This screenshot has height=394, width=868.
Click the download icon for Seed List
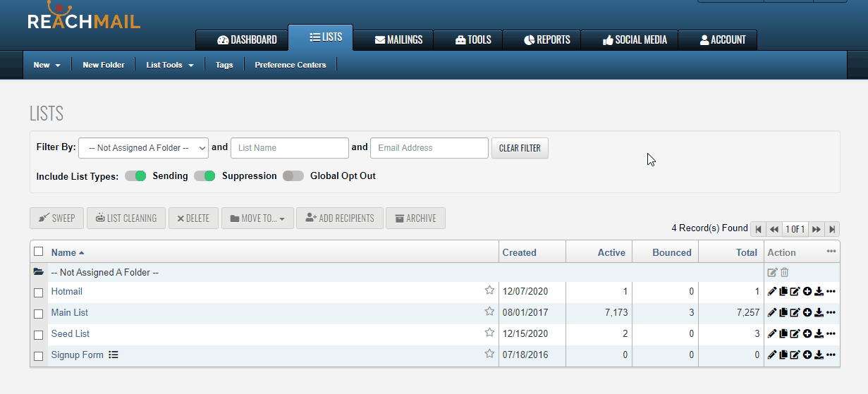point(819,334)
